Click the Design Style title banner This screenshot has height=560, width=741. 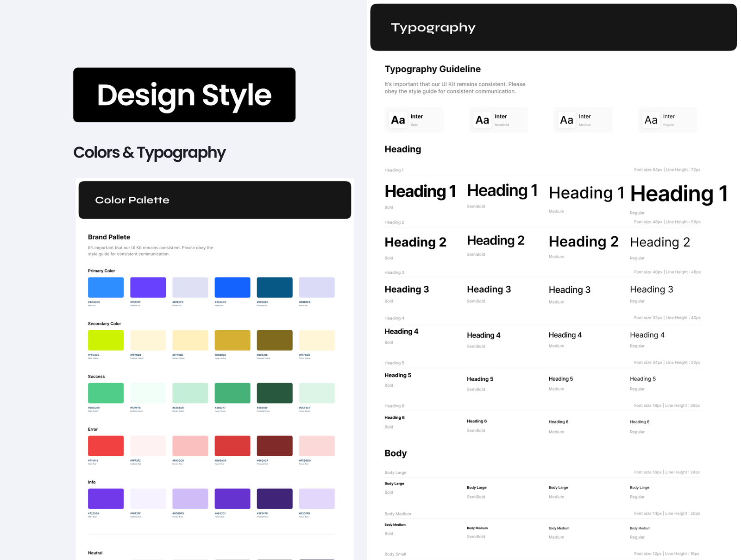point(184,95)
